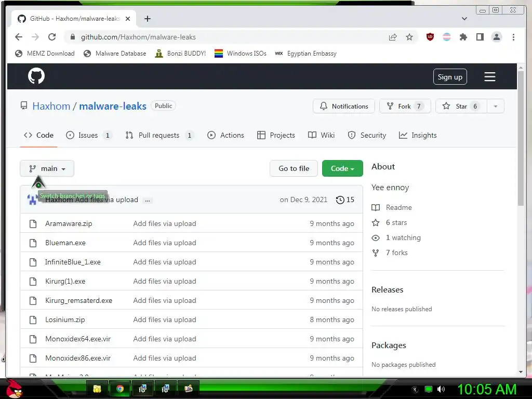The width and height of the screenshot is (532, 399).
Task: Open the Insights tab
Action: [x=418, y=136]
